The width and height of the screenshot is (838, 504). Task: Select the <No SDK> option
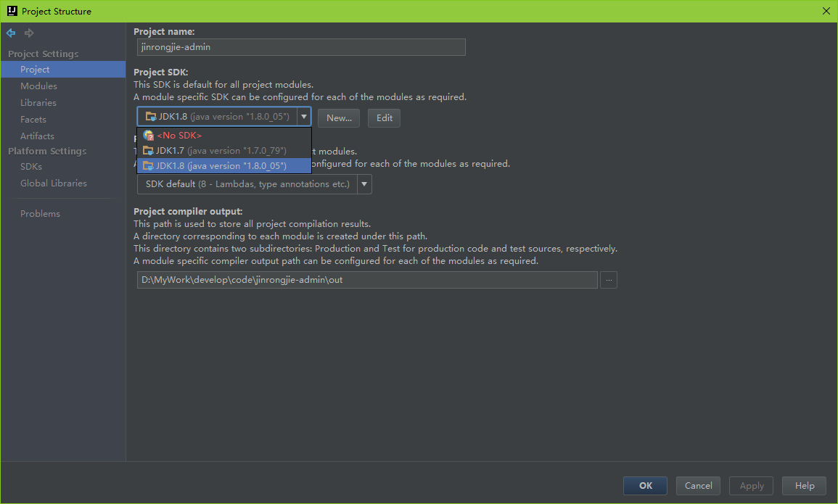coord(178,136)
